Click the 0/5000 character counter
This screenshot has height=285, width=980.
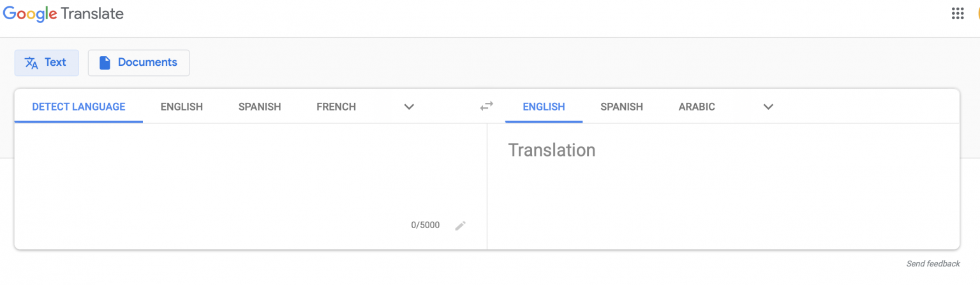[425, 226]
